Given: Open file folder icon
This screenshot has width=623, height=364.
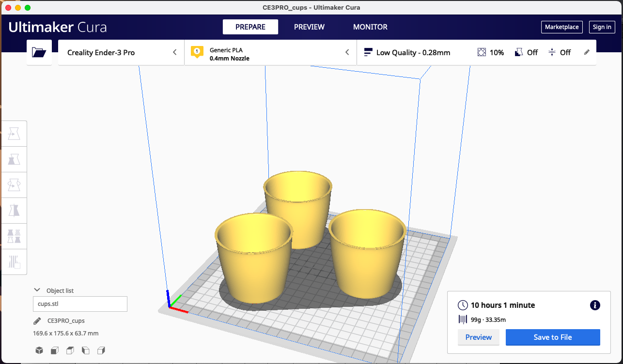Looking at the screenshot, I should 39,52.
